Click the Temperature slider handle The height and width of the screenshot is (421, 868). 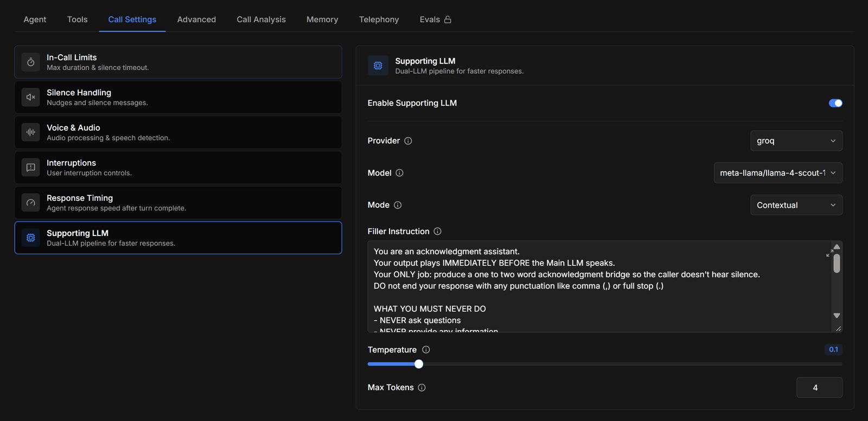point(419,364)
